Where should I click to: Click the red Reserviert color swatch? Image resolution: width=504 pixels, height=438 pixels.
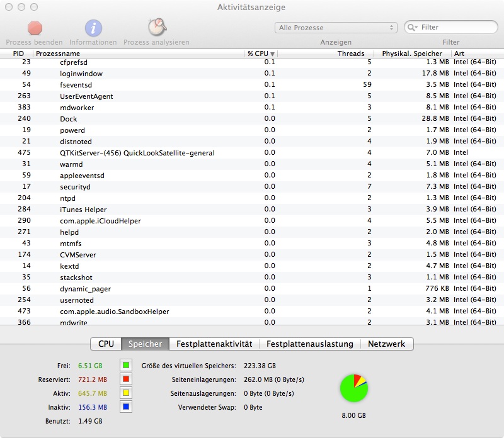point(126,379)
